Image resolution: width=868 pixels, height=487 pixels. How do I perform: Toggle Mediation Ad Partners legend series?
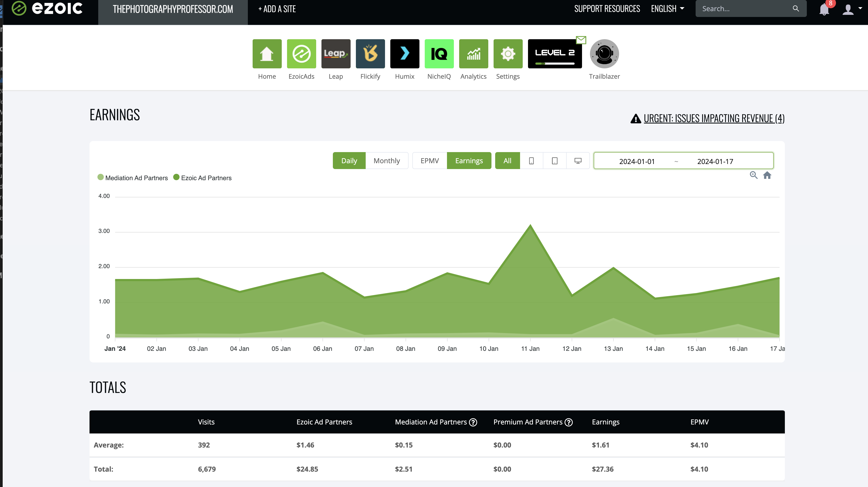pyautogui.click(x=132, y=178)
